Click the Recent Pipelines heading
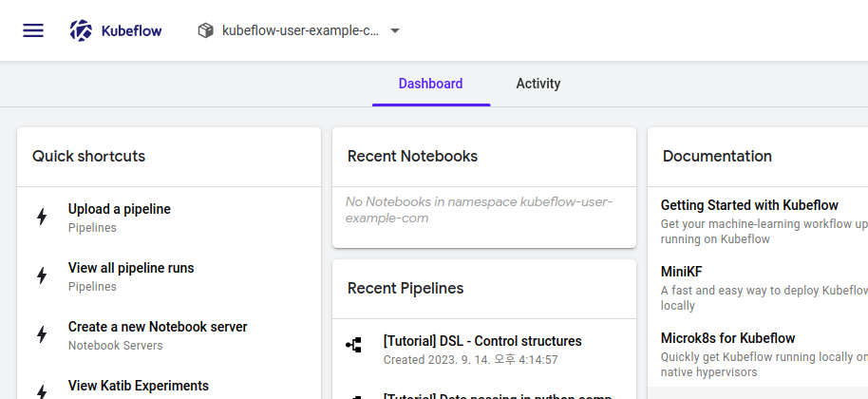868x399 pixels. [x=406, y=288]
